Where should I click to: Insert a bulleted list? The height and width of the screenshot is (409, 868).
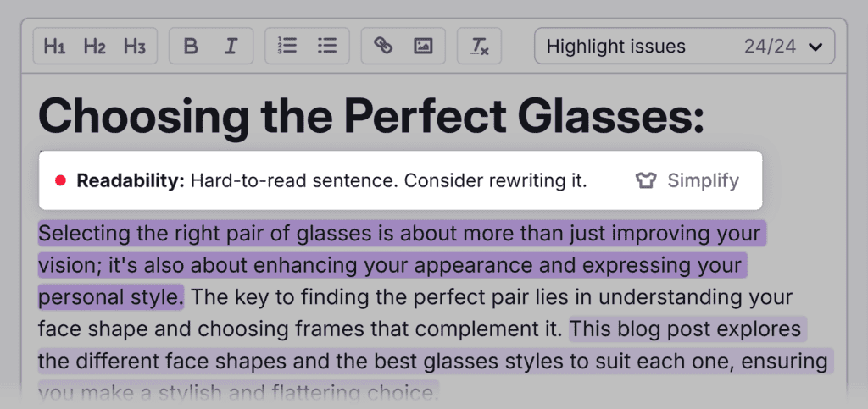click(327, 47)
